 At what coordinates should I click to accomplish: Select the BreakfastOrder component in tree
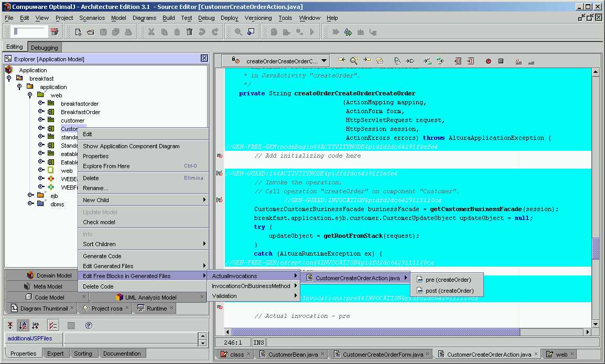(80, 112)
